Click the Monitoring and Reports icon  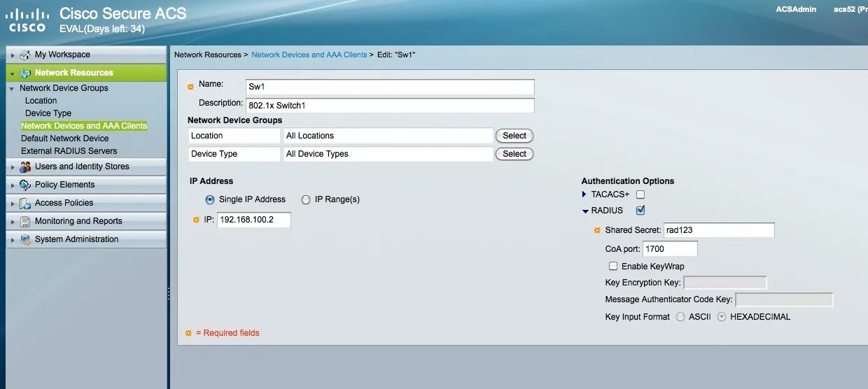(25, 221)
